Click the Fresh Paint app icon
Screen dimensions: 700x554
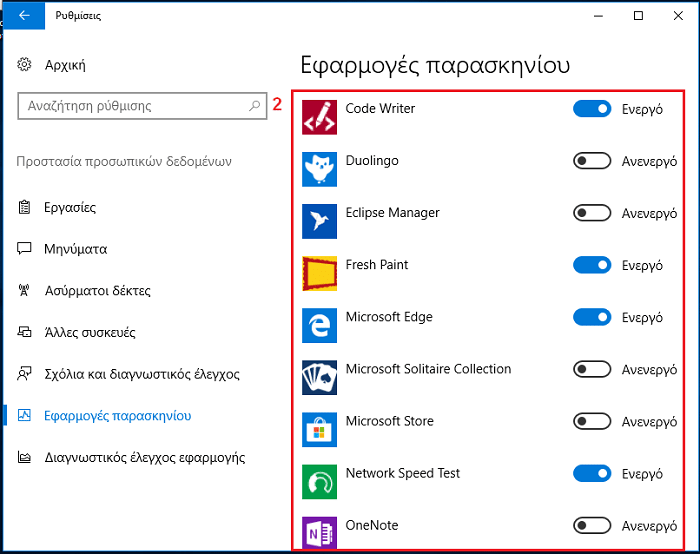(319, 274)
